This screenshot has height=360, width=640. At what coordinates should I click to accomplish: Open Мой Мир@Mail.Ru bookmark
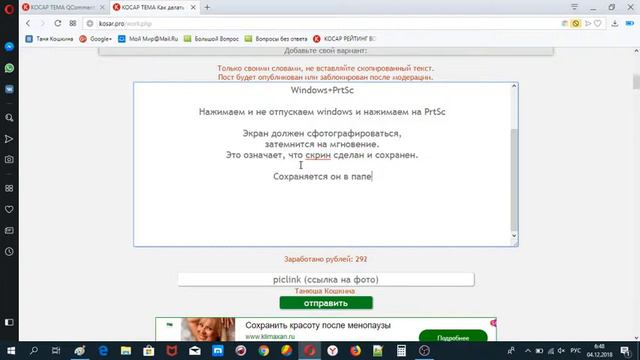148,39
